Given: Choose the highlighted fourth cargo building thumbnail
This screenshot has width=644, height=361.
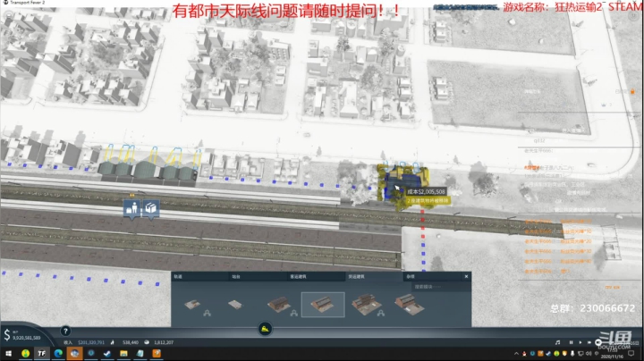Looking at the screenshot, I should (323, 305).
